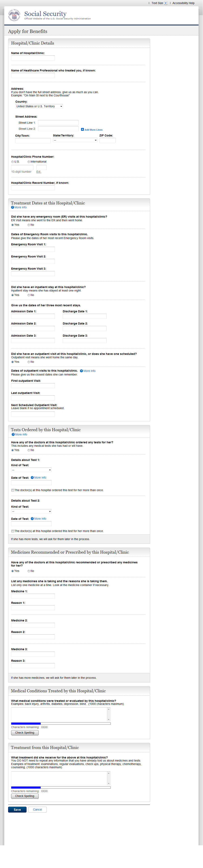
Task: Select No for emergency room visits
Action: (x=29, y=225)
